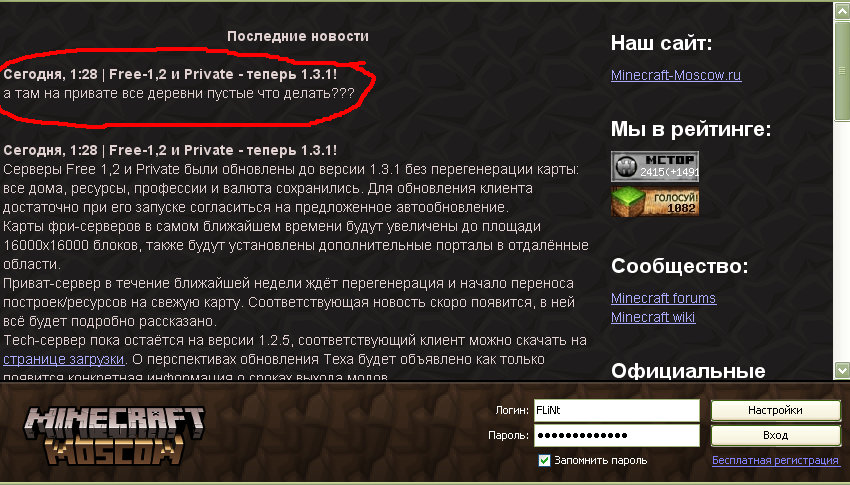Click the MCTOP rating banner
850x485 pixels.
[655, 166]
